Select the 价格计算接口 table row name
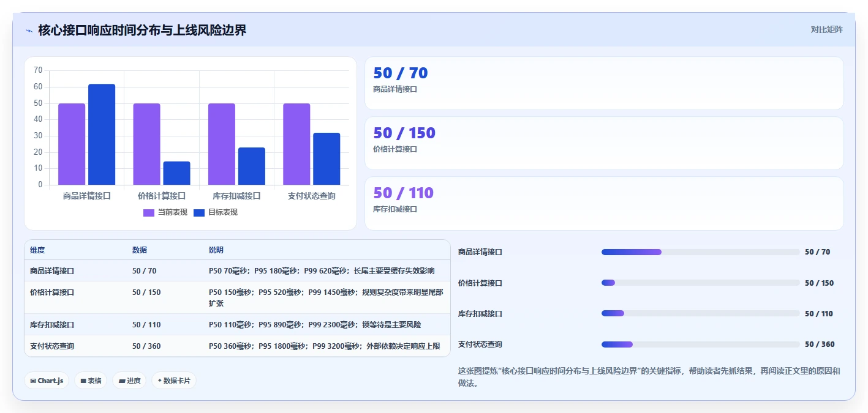The height and width of the screenshot is (413, 868). tap(52, 292)
